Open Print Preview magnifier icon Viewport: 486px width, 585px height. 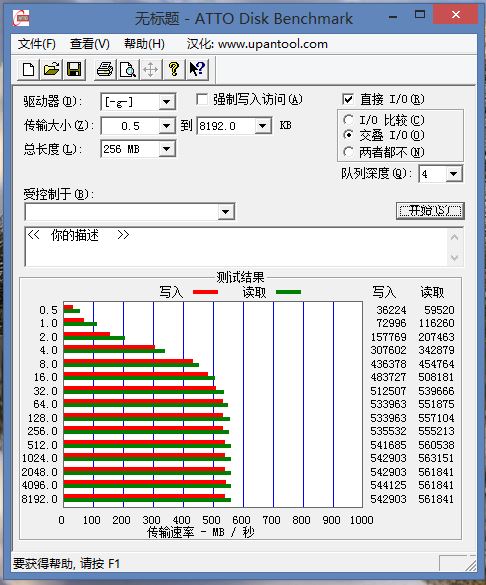128,69
